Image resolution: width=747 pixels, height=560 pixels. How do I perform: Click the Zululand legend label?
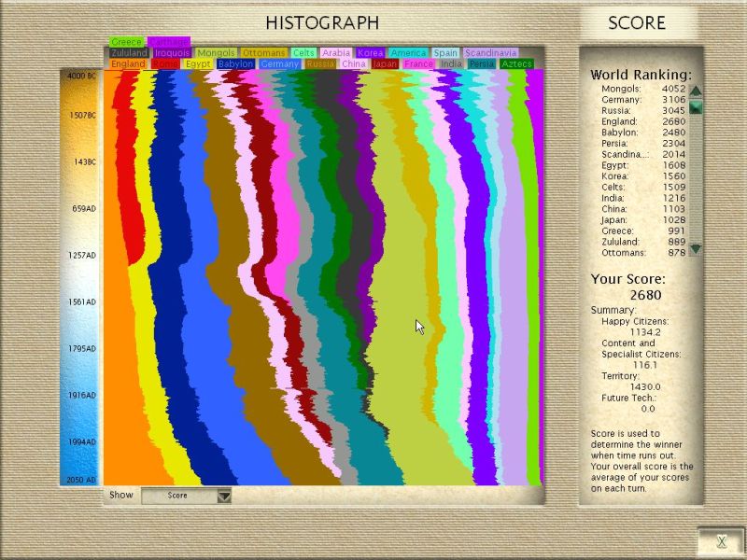tap(129, 53)
